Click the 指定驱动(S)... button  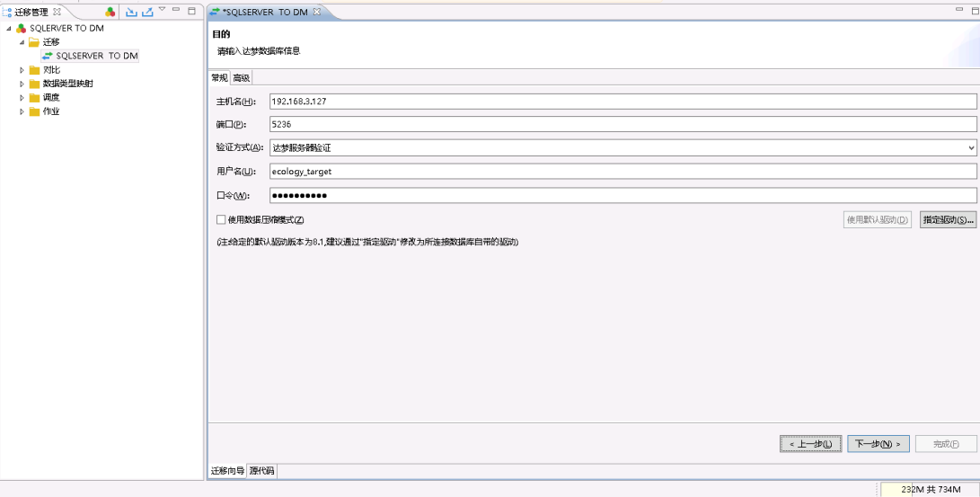pos(949,220)
